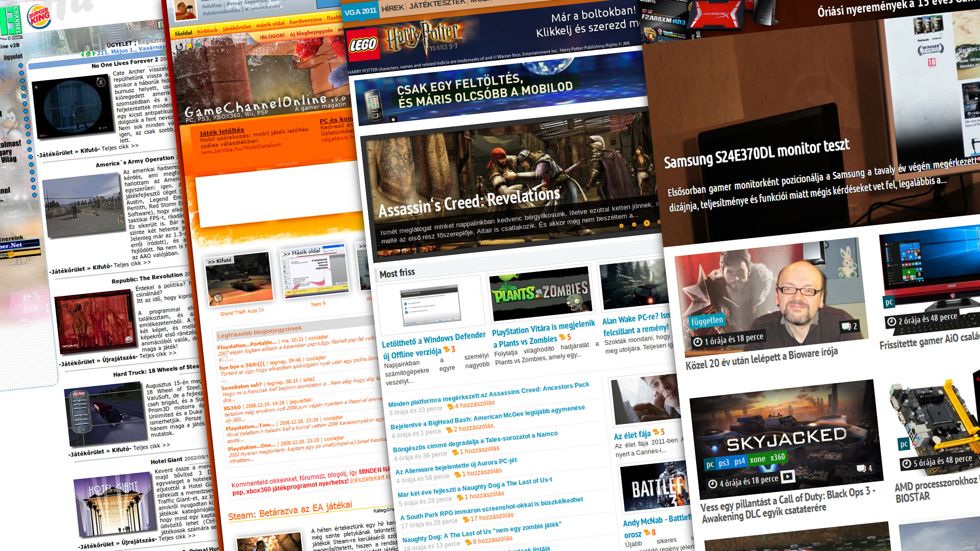Select the first Assassin's Creed carousel dot

pos(621,226)
